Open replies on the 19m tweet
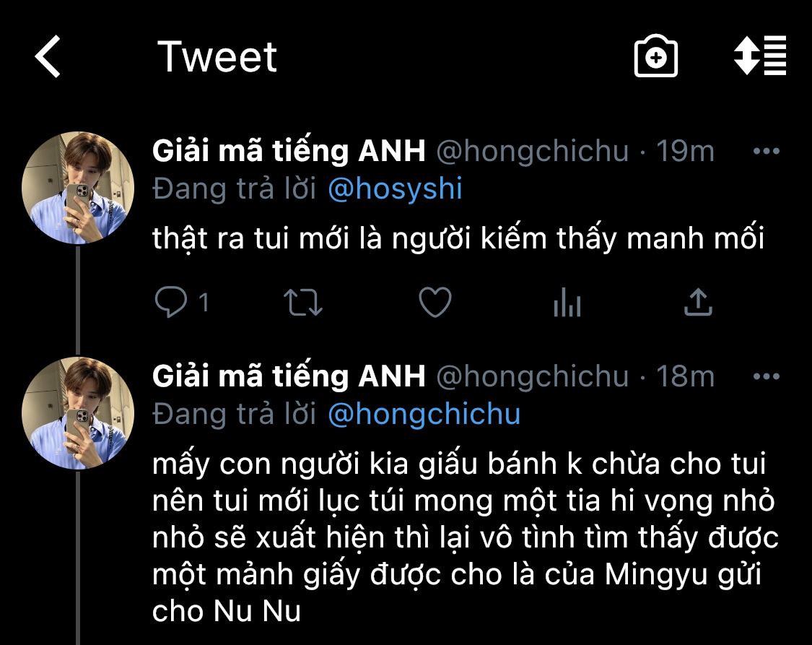This screenshot has width=812, height=645. [171, 301]
